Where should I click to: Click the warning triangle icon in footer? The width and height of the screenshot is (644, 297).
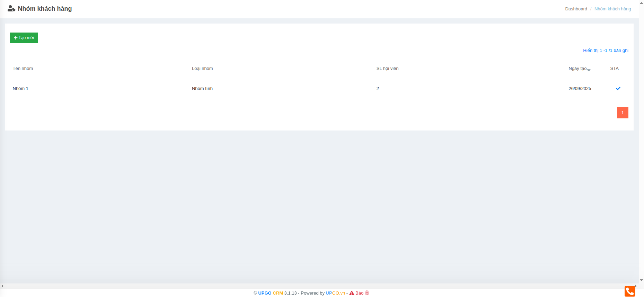(x=352, y=293)
